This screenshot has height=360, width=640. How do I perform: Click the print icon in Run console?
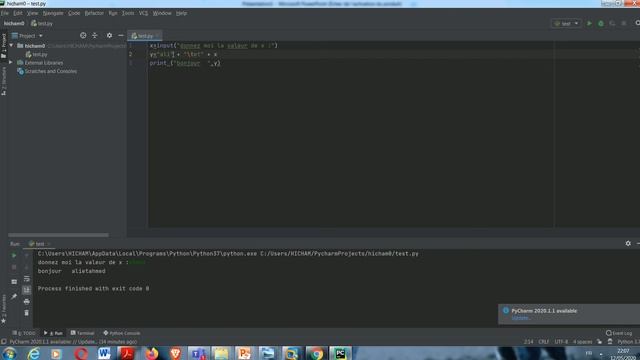tap(27, 302)
